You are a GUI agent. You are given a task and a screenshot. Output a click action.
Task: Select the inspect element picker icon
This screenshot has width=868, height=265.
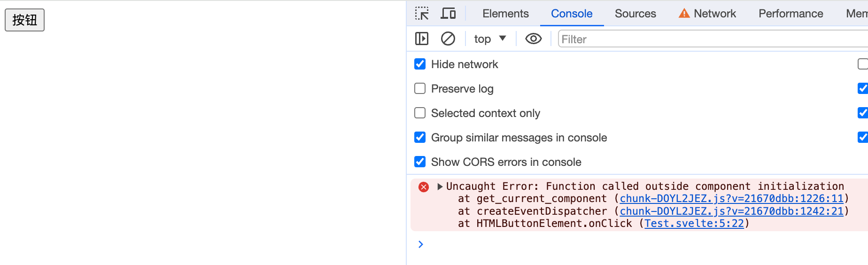422,14
